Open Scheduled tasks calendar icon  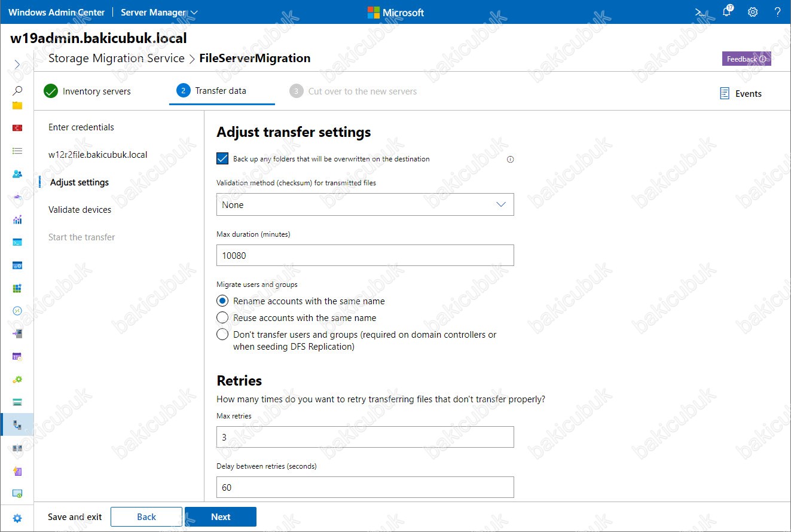17,356
